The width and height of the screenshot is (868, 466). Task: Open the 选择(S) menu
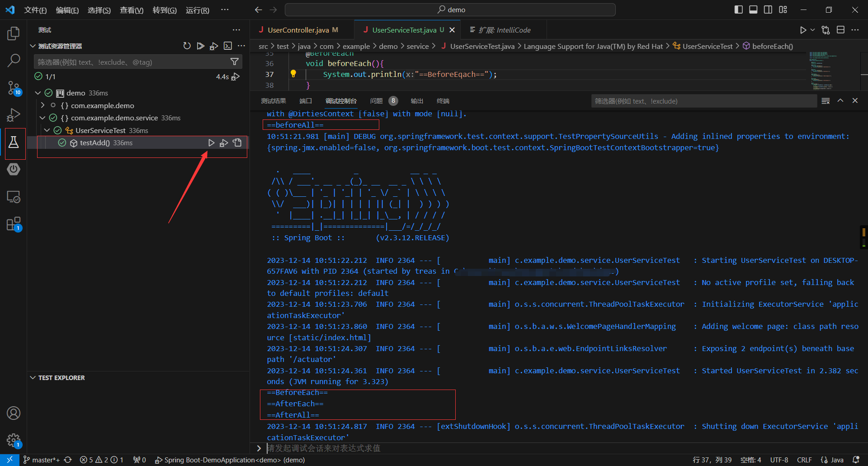[99, 10]
